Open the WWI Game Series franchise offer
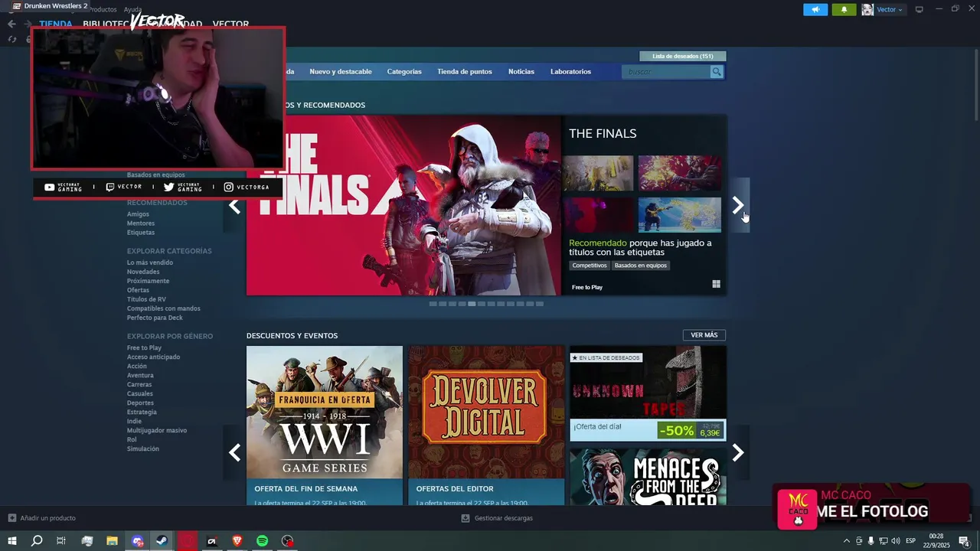 click(x=325, y=425)
